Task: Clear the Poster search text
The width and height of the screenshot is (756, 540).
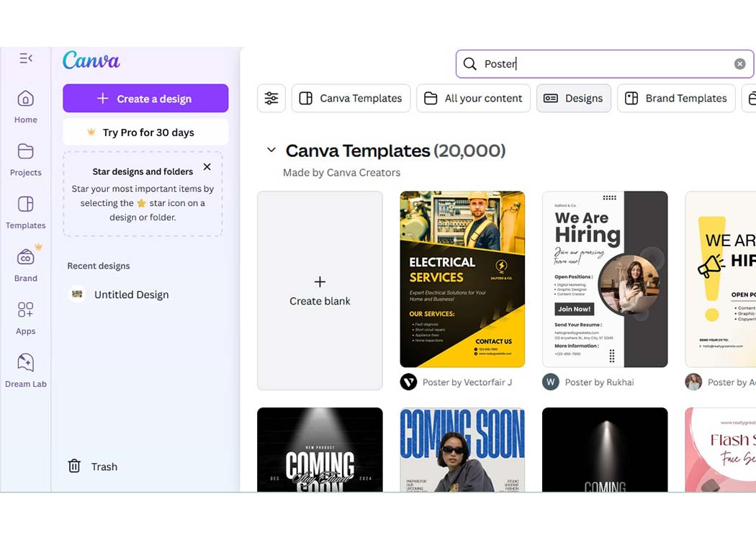Action: pos(739,64)
